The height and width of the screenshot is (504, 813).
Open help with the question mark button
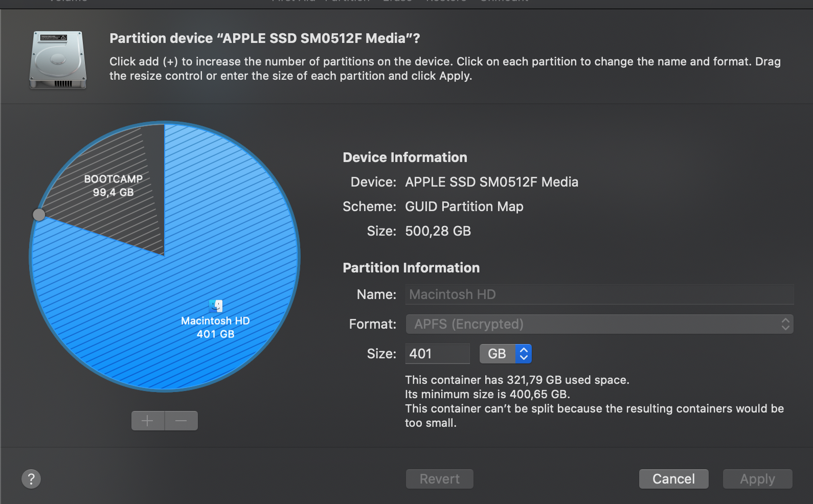(31, 479)
